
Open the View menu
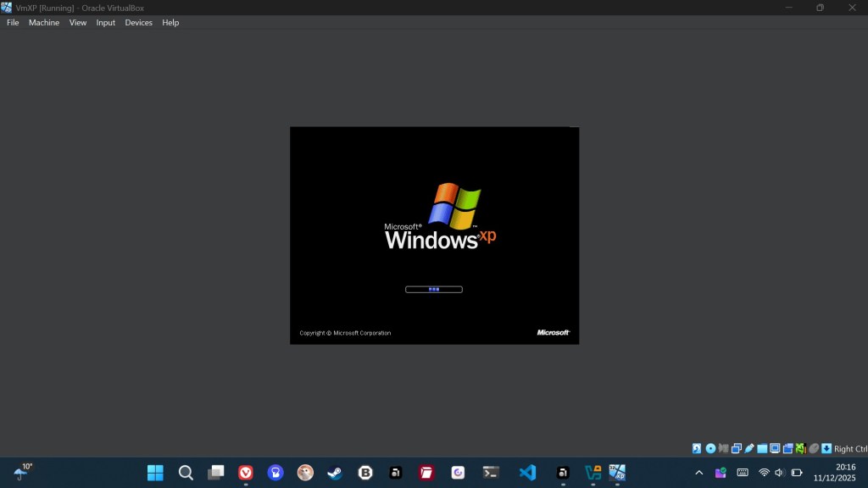(x=77, y=23)
